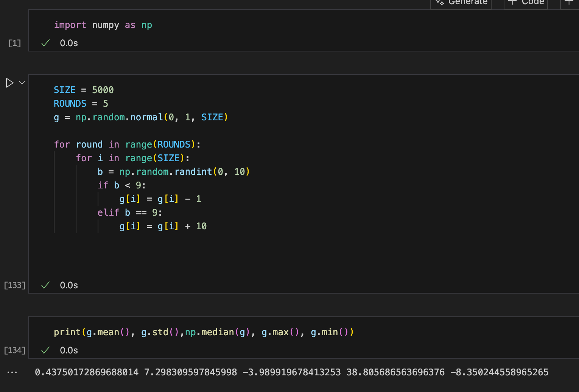This screenshot has height=392, width=579.
Task: Place cursor on 'SIZE = 5000' line
Action: pos(84,90)
